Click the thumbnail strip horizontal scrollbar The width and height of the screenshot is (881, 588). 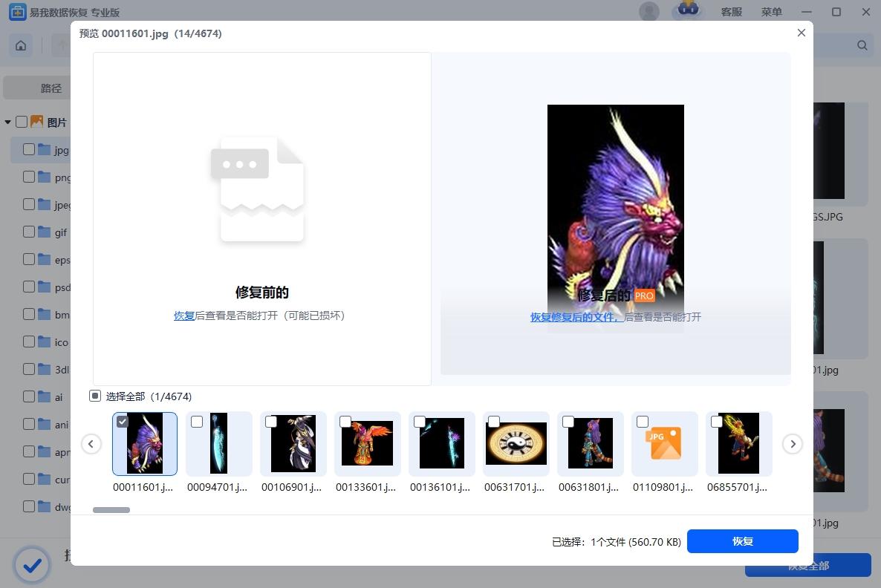[111, 510]
